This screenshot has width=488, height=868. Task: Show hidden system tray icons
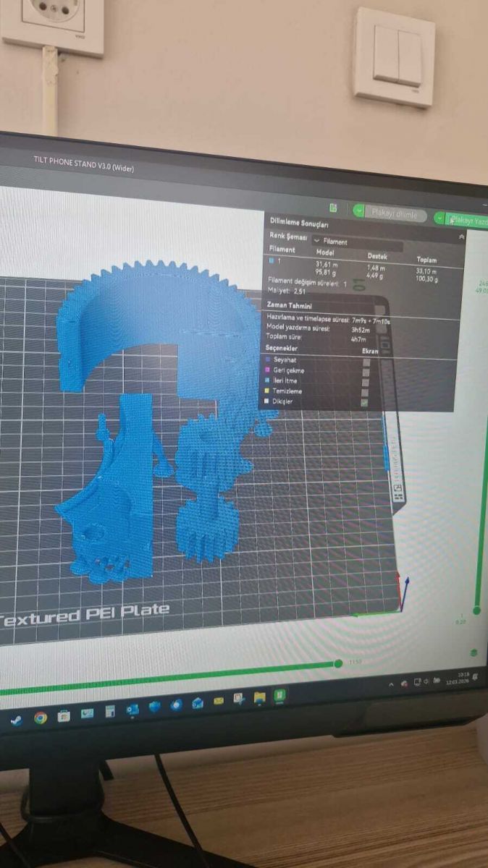pyautogui.click(x=392, y=684)
